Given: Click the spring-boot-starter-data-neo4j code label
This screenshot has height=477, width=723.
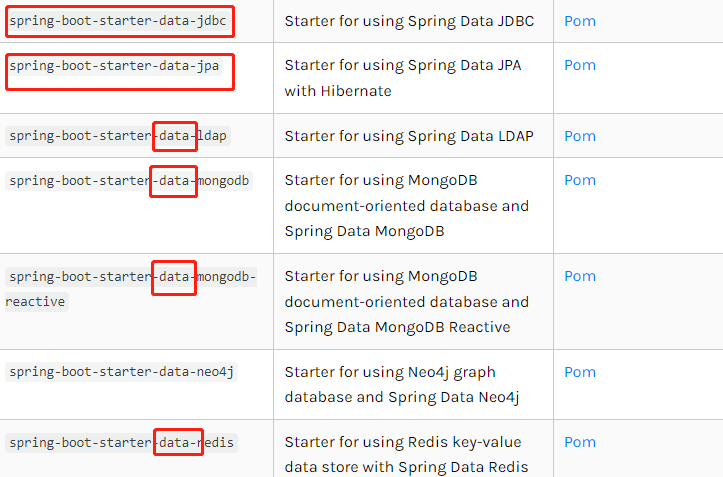Looking at the screenshot, I should pos(122,372).
